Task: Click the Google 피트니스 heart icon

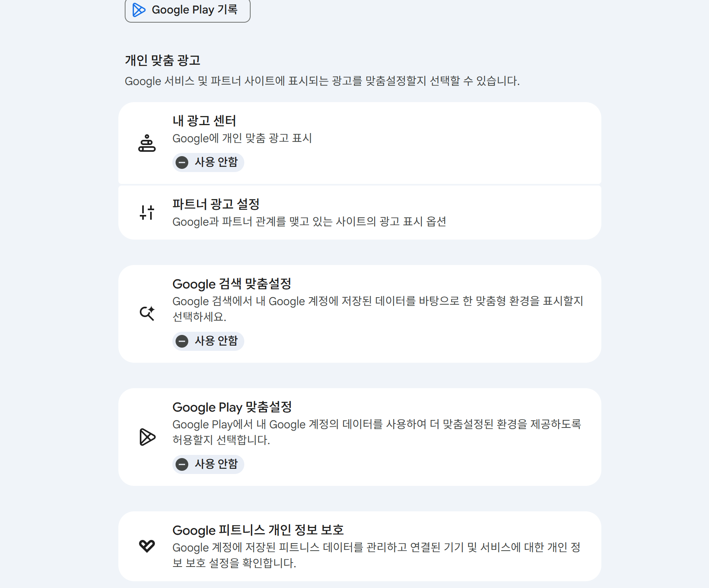Action: 147,546
